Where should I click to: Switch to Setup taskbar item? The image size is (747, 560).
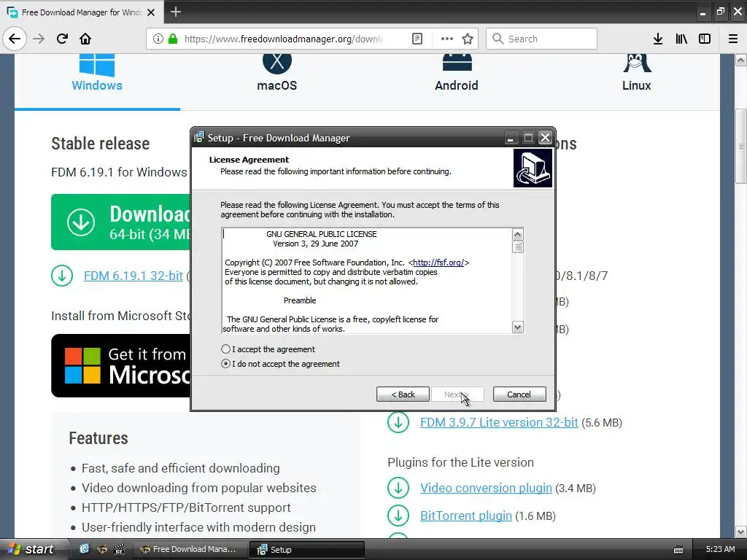click(x=307, y=549)
